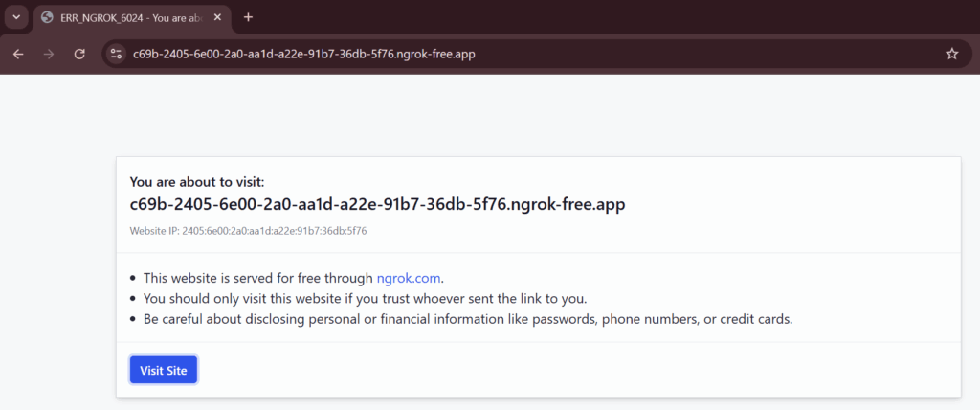
Task: Click the forward navigation arrow
Action: click(49, 55)
